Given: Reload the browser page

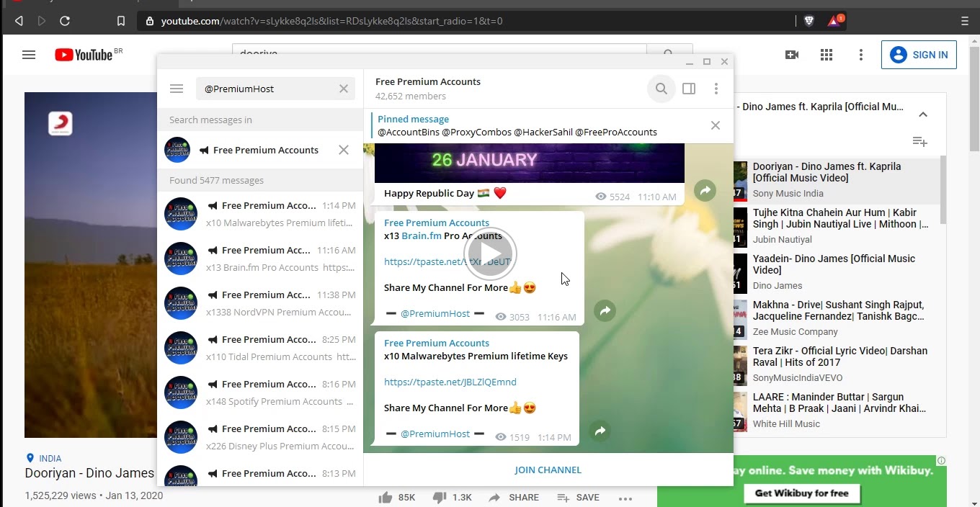Looking at the screenshot, I should 65,21.
